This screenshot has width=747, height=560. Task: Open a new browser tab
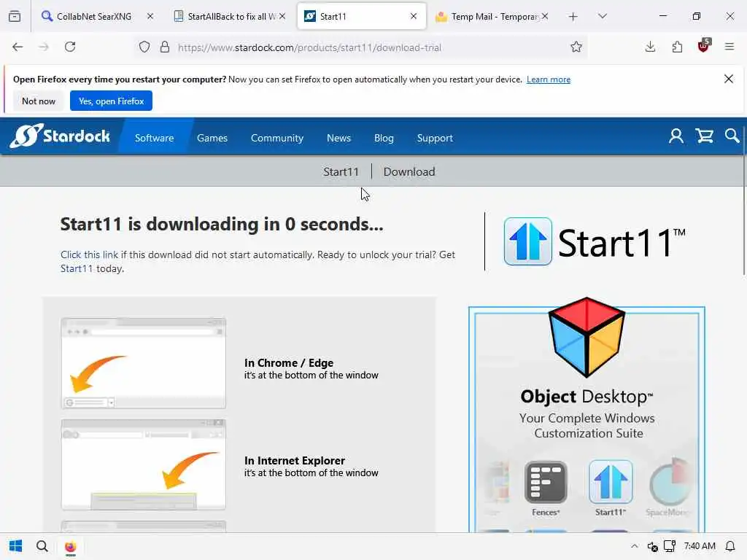(x=573, y=17)
